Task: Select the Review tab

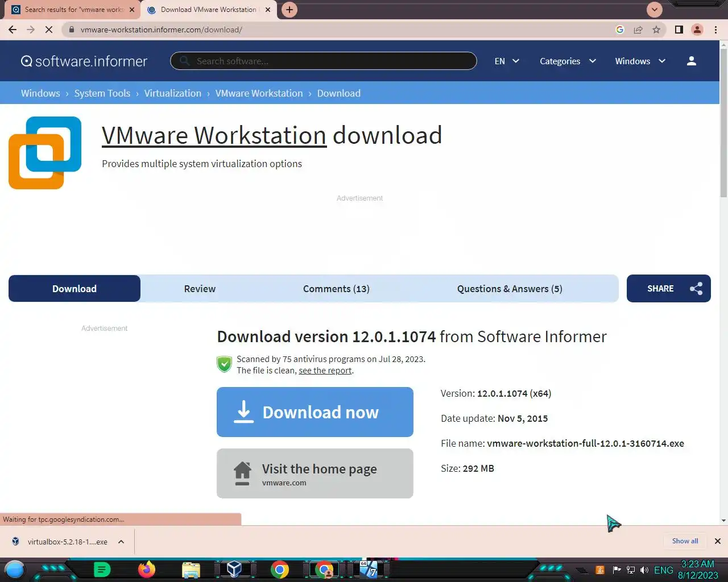Action: point(200,289)
